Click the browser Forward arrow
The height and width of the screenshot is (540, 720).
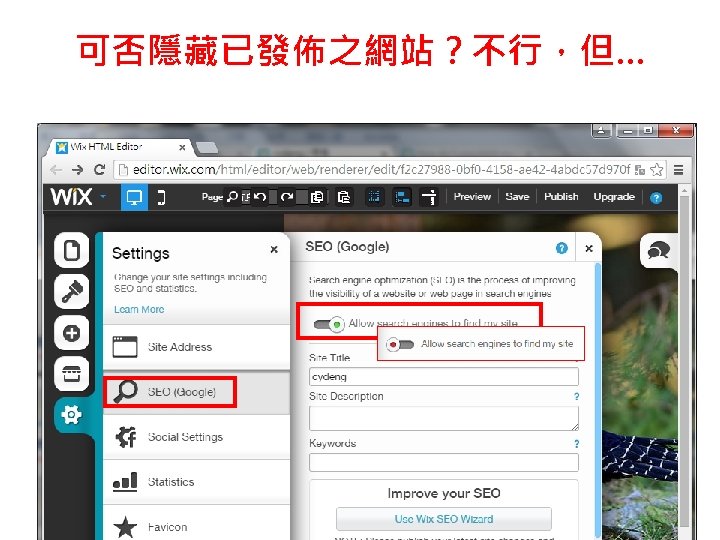(78, 170)
